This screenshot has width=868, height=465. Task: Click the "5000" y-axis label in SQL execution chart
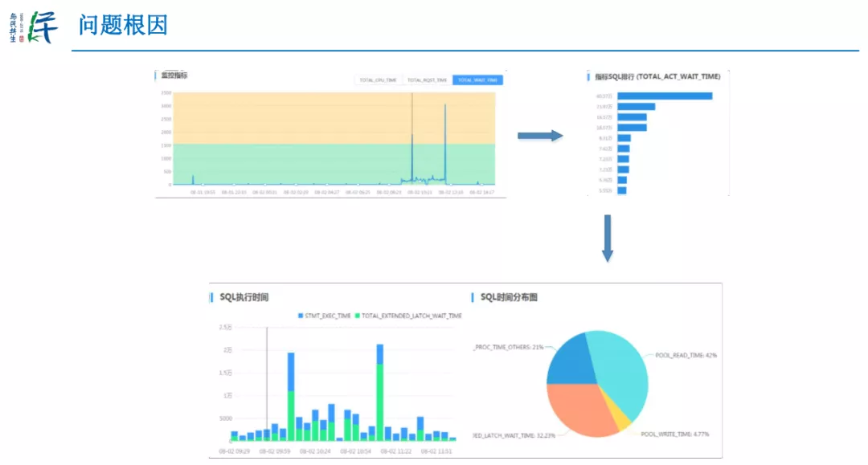(225, 418)
